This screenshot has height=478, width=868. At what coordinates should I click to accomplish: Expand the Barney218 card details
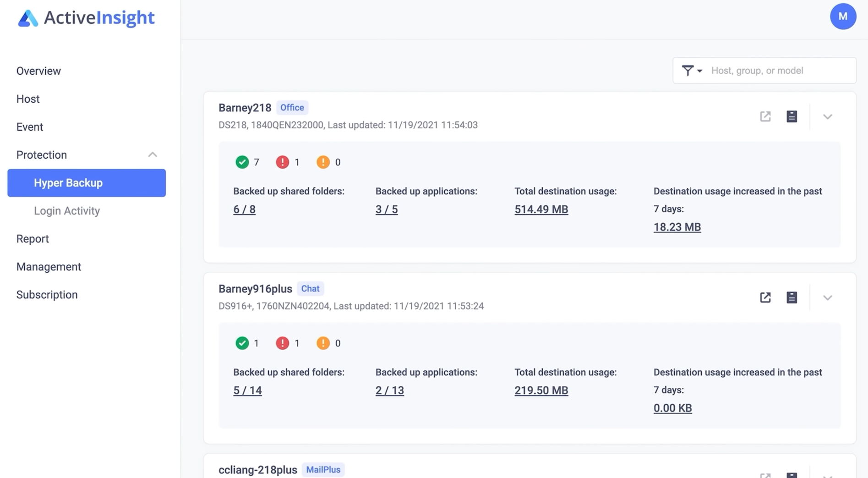pyautogui.click(x=827, y=116)
